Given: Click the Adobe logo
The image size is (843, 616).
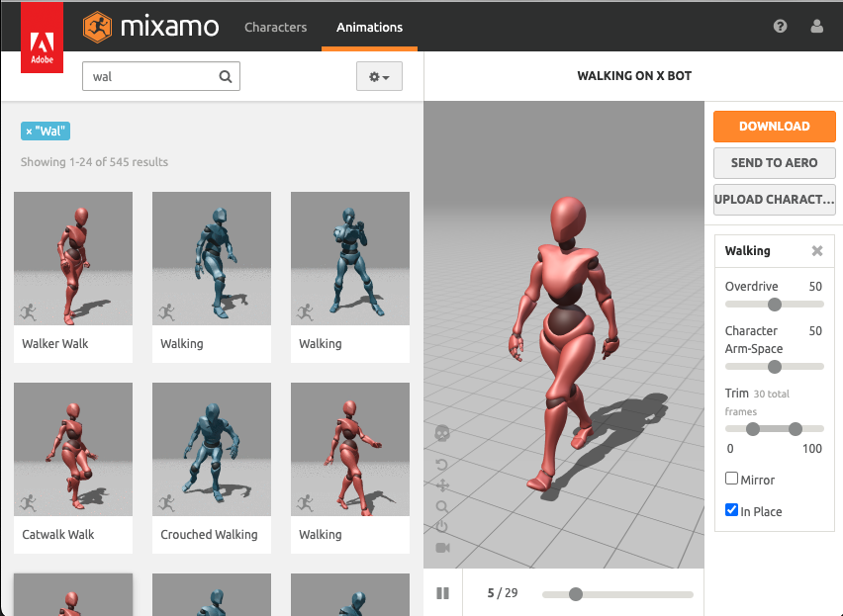Looking at the screenshot, I should tap(42, 37).
